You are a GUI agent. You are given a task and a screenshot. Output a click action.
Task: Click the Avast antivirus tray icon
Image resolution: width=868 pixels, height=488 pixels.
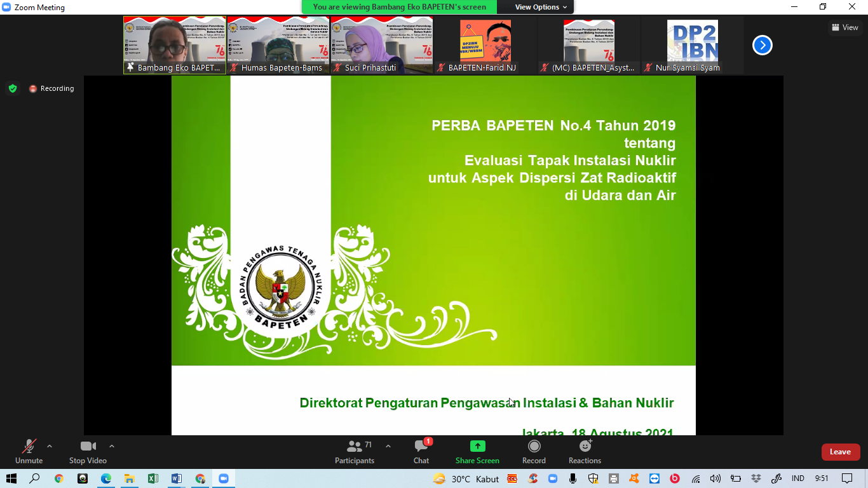tap(634, 478)
